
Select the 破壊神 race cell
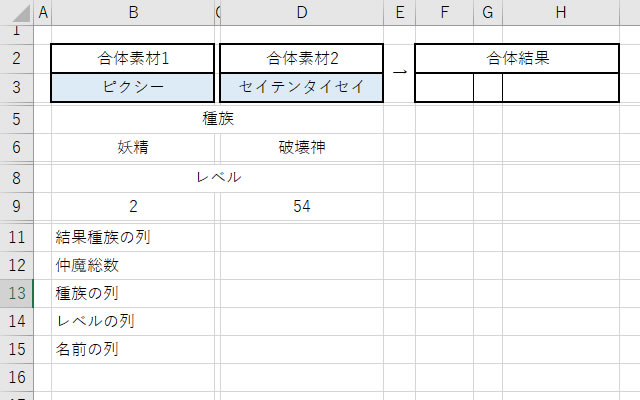point(302,147)
